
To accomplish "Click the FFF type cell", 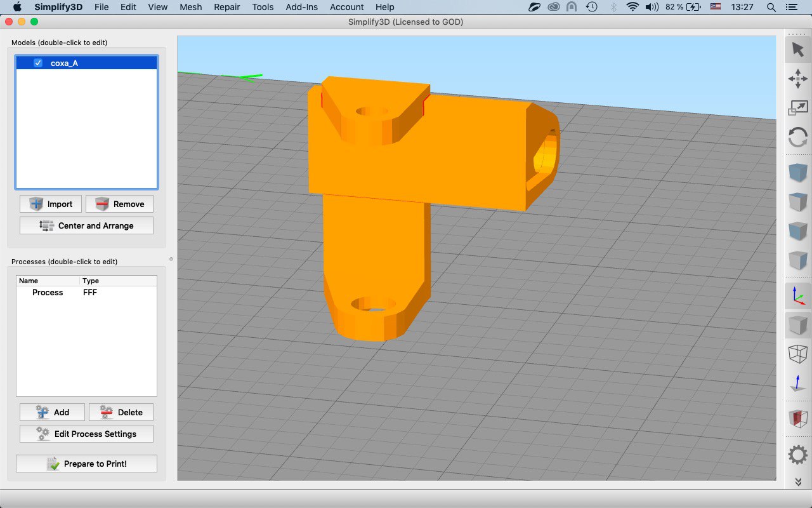I will [x=89, y=292].
